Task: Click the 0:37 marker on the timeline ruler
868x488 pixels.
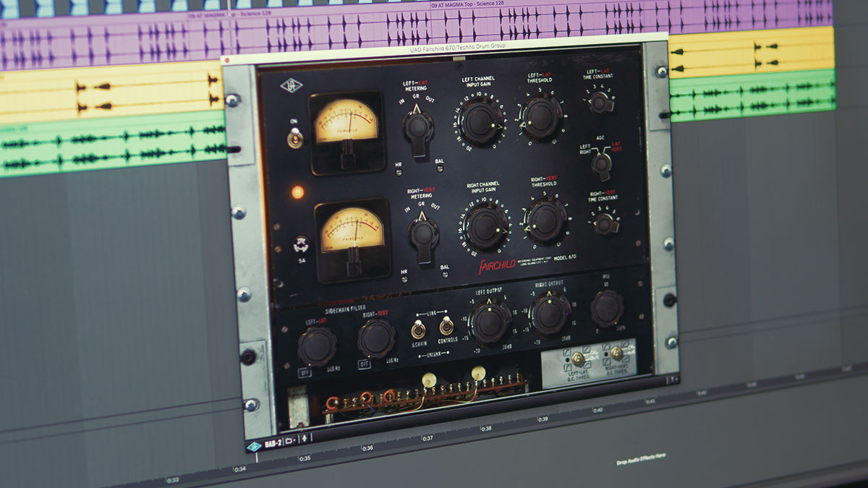Action: point(427,438)
